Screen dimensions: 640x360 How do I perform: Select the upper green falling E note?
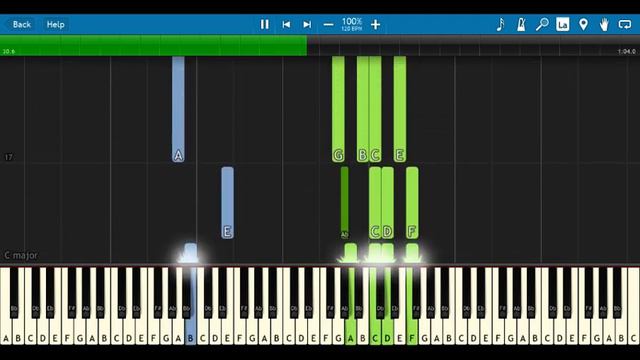(400, 109)
